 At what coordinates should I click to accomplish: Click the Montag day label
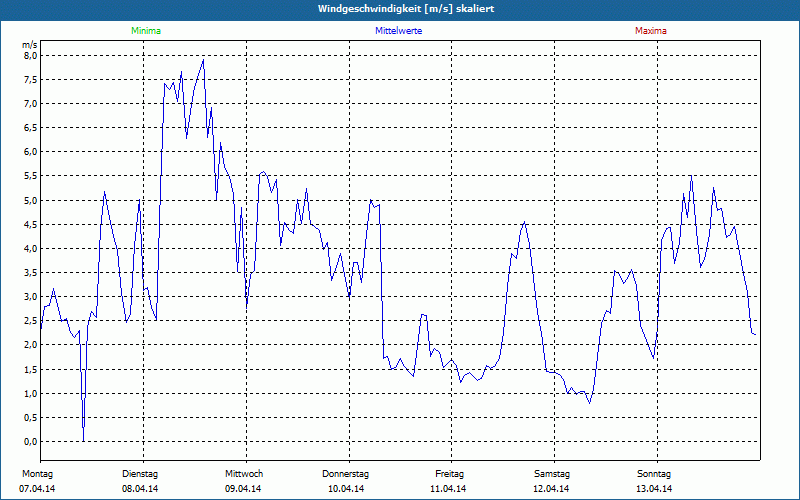37,474
